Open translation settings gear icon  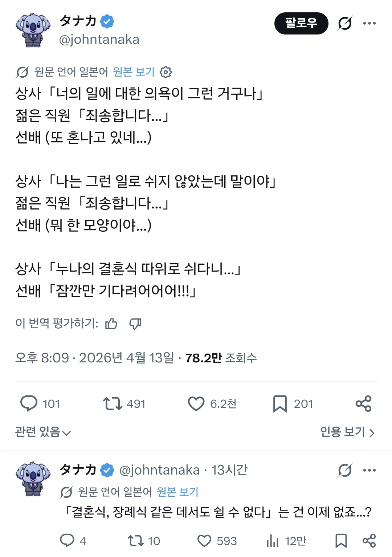tap(166, 72)
